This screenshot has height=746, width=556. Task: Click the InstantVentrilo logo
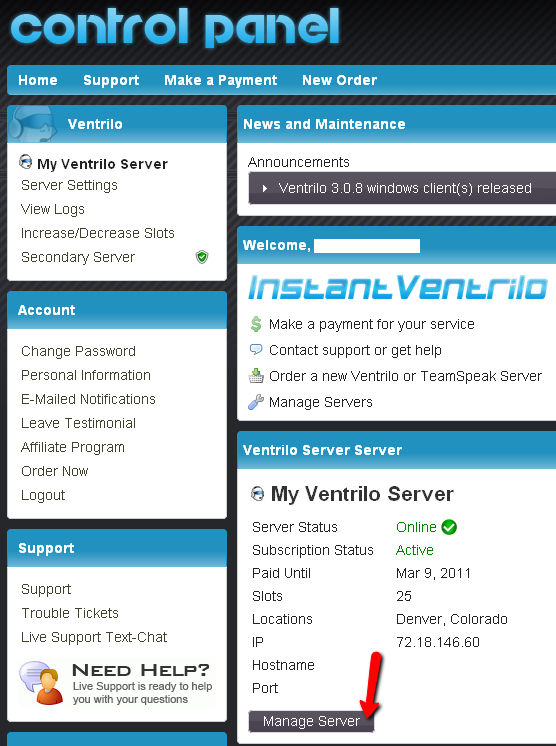click(x=398, y=287)
